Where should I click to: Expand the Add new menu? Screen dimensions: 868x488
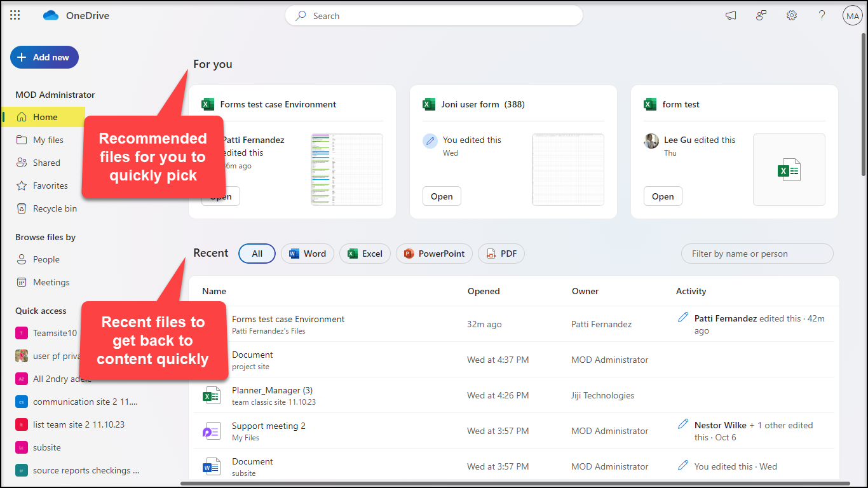(x=44, y=57)
